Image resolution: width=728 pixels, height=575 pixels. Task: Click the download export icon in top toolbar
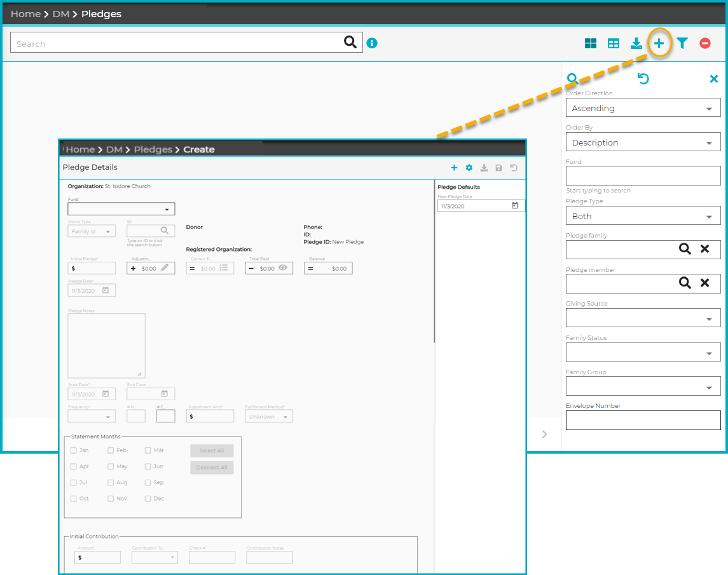point(636,44)
